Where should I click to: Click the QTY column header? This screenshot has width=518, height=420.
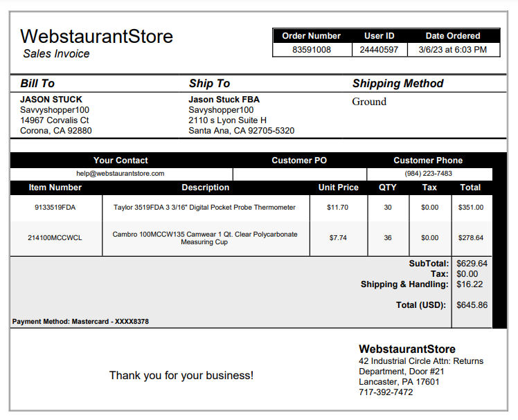tap(388, 188)
